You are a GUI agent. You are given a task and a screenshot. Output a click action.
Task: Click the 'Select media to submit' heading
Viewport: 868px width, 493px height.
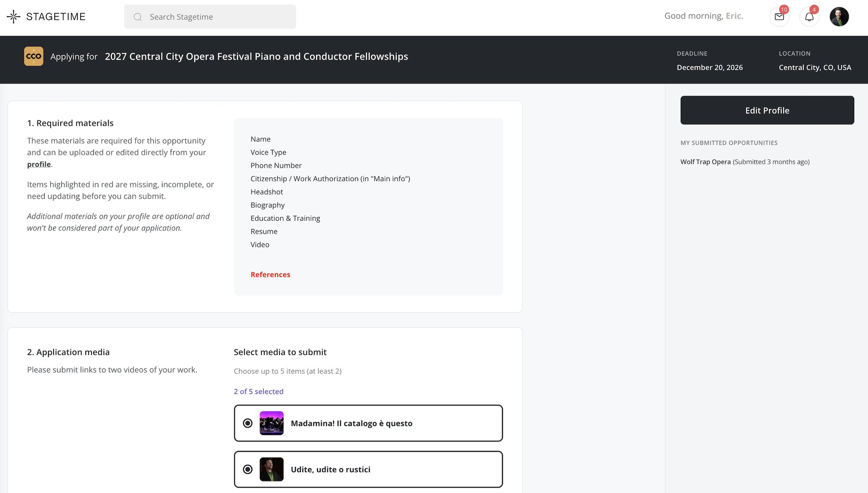pos(280,352)
